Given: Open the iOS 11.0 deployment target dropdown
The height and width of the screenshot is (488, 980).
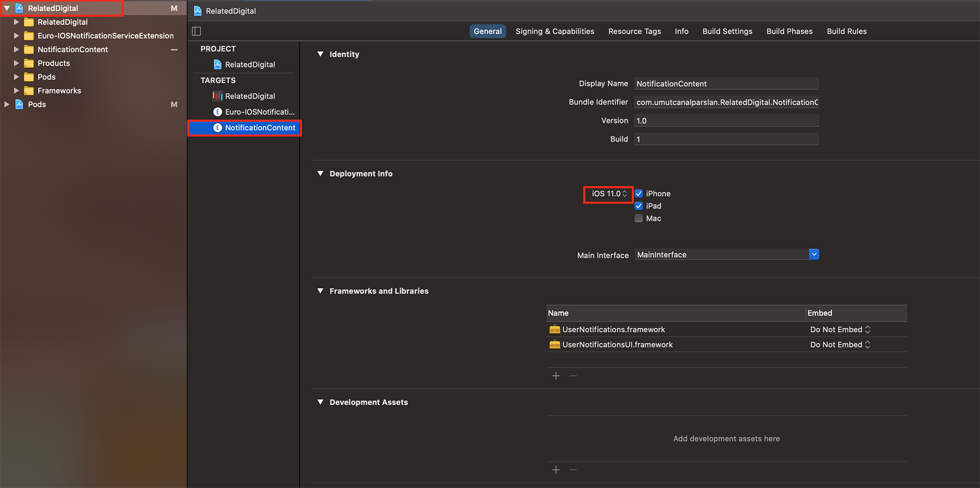Looking at the screenshot, I should [x=609, y=194].
